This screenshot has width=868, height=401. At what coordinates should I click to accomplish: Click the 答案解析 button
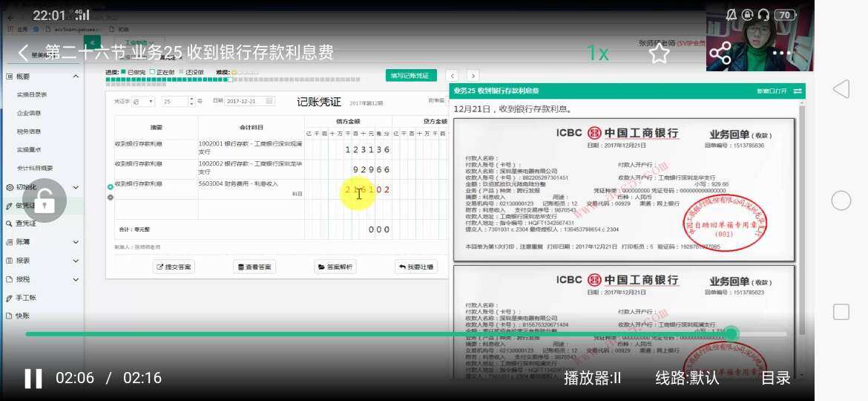[x=335, y=267]
